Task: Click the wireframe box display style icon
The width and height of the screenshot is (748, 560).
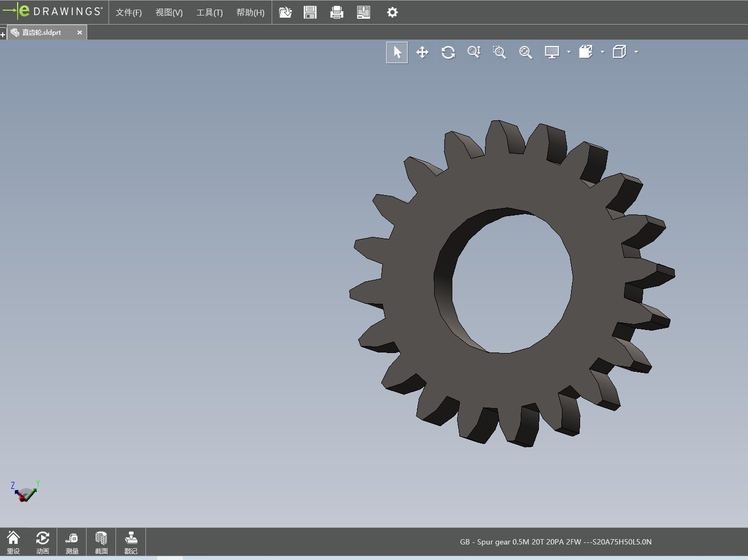Action: [x=619, y=52]
